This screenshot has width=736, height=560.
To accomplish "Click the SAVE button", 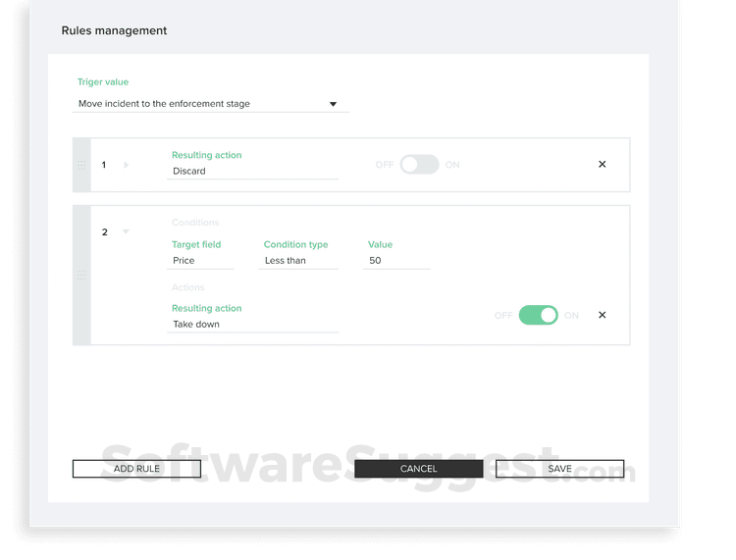I will coord(560,469).
